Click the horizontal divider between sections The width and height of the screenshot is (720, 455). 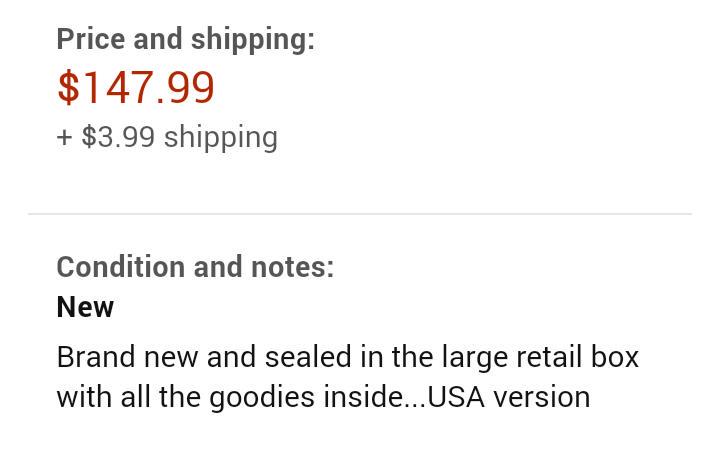(x=360, y=213)
